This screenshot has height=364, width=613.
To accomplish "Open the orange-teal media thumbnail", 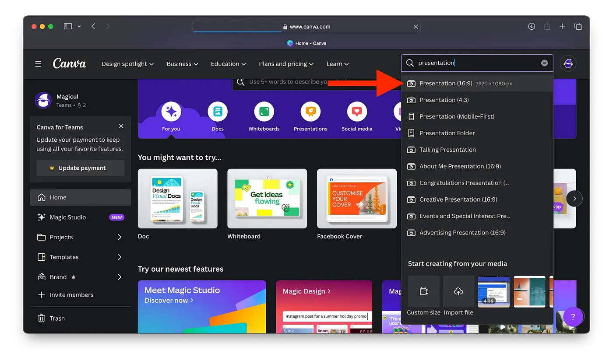I will coord(529,291).
